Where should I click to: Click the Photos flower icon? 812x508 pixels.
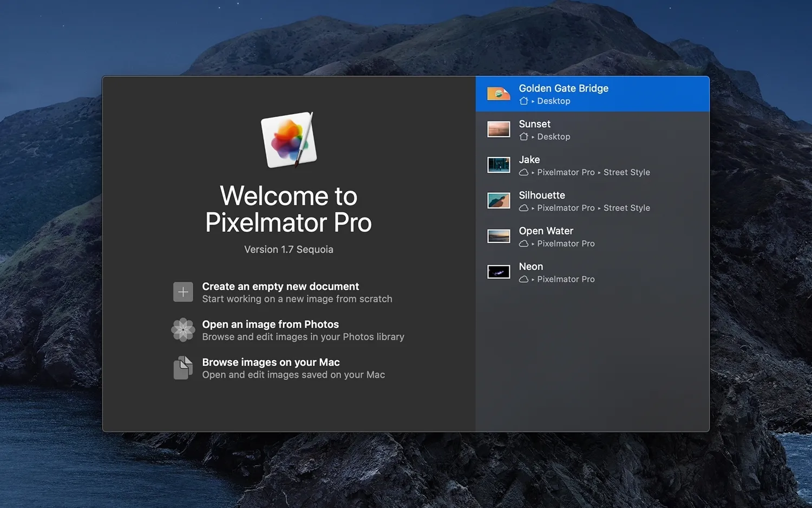click(183, 330)
